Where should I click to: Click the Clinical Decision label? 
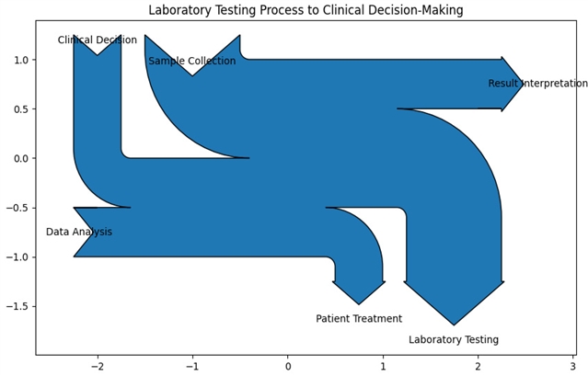(x=97, y=40)
